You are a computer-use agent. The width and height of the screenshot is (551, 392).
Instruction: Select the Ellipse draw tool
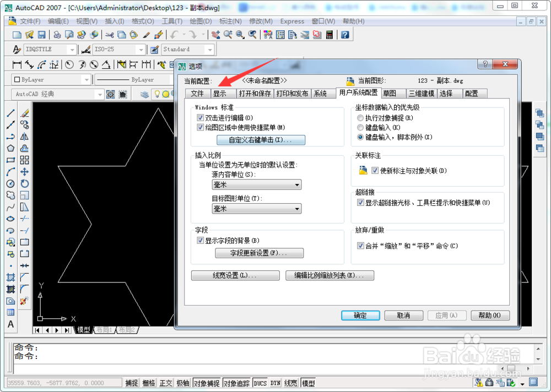pyautogui.click(x=10, y=219)
